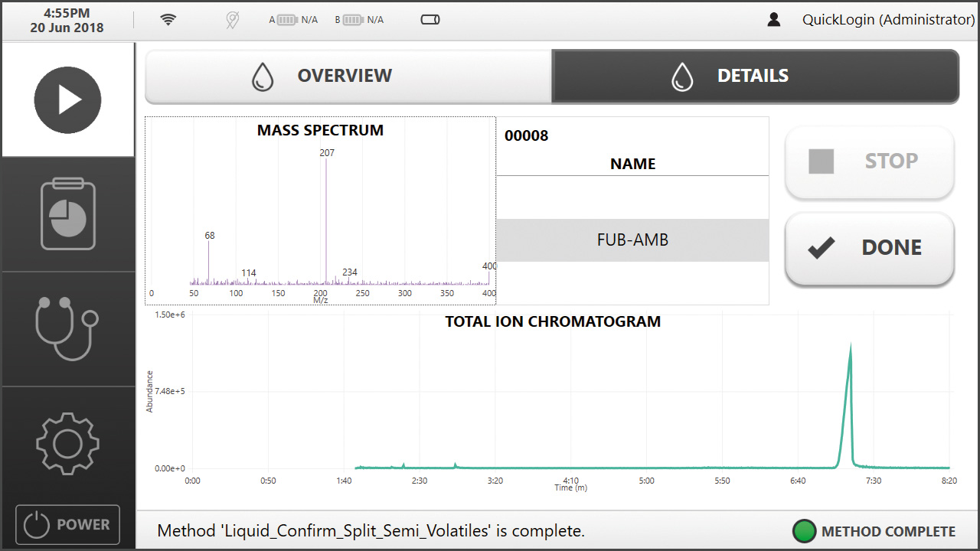
Task: Click the TOTAL ION CHROMATOGRAM title
Action: pos(553,322)
